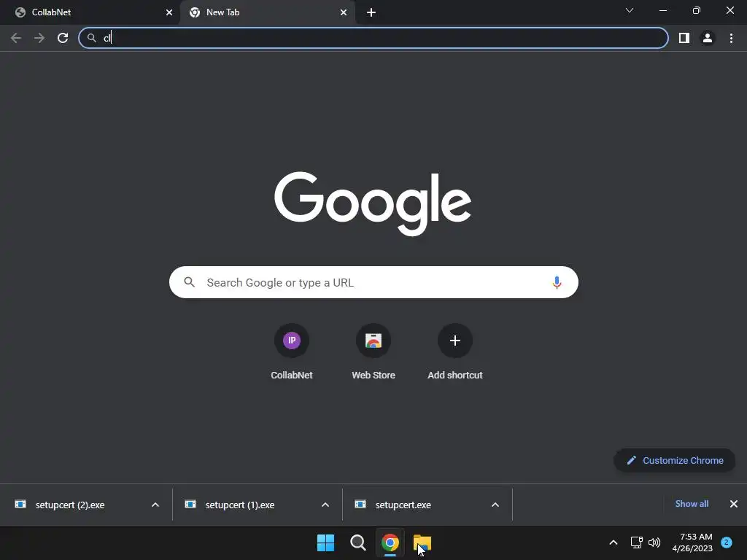Open the Windows Start menu

click(326, 542)
